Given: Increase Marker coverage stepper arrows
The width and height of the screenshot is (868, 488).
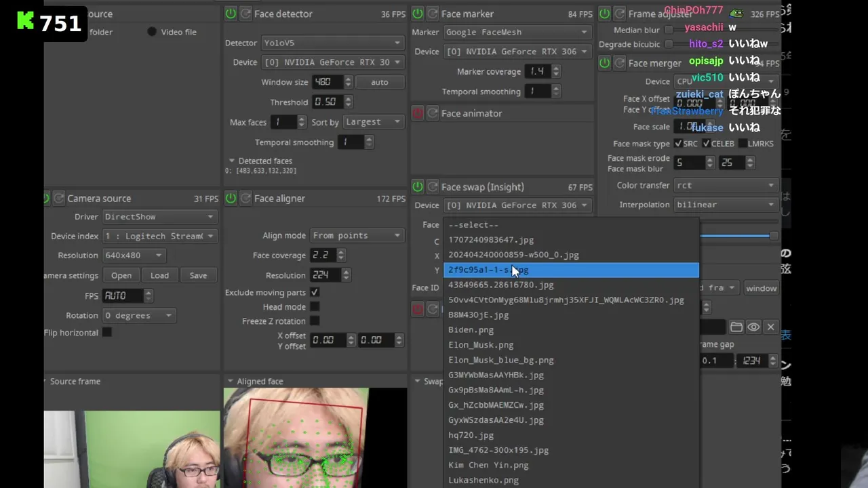Looking at the screenshot, I should coord(556,68).
